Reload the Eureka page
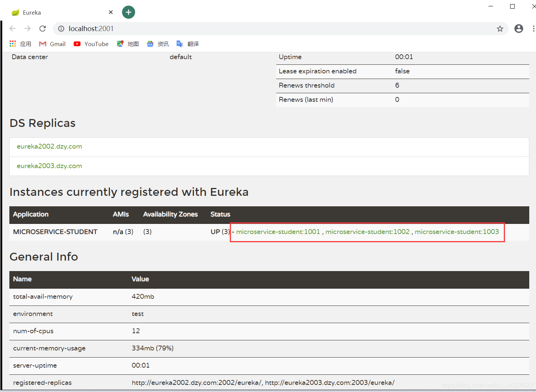This screenshot has width=536, height=392. pos(43,28)
